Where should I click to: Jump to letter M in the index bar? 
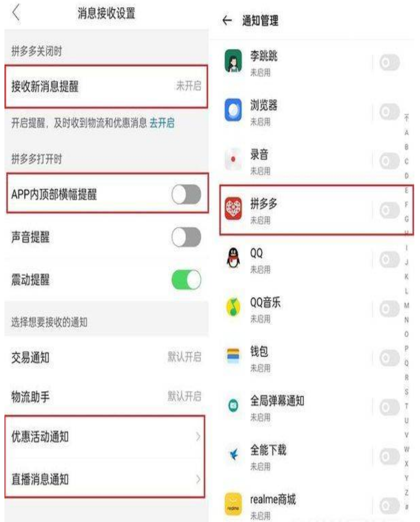407,306
